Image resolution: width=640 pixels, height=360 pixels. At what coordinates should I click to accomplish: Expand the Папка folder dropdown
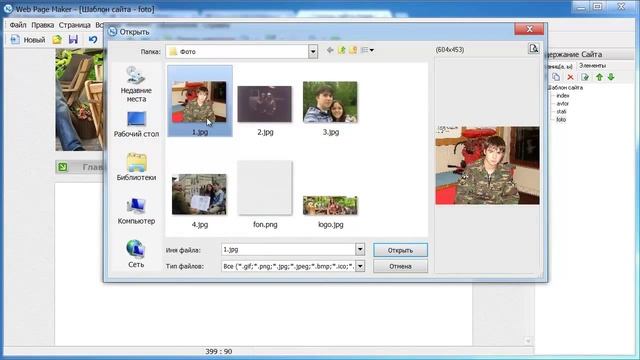(313, 52)
